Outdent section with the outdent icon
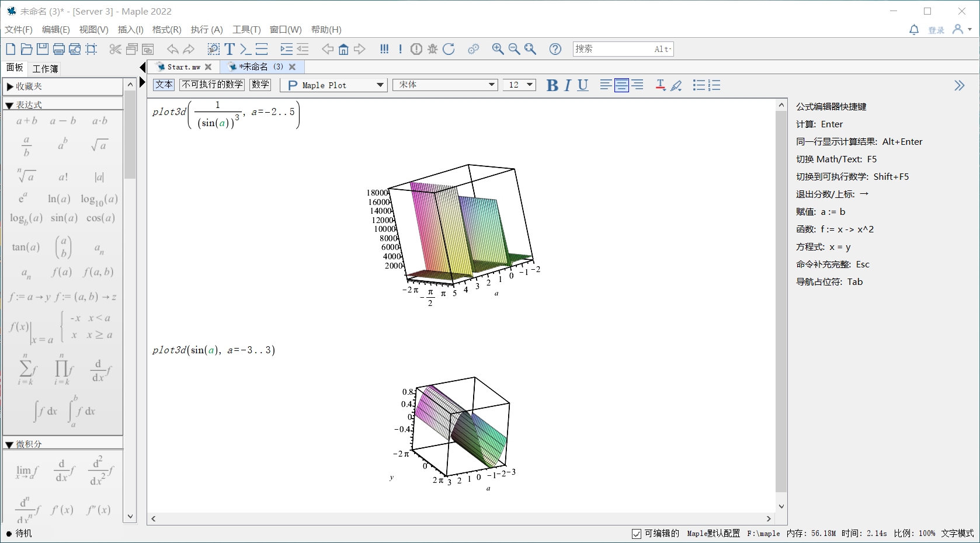 coord(303,49)
